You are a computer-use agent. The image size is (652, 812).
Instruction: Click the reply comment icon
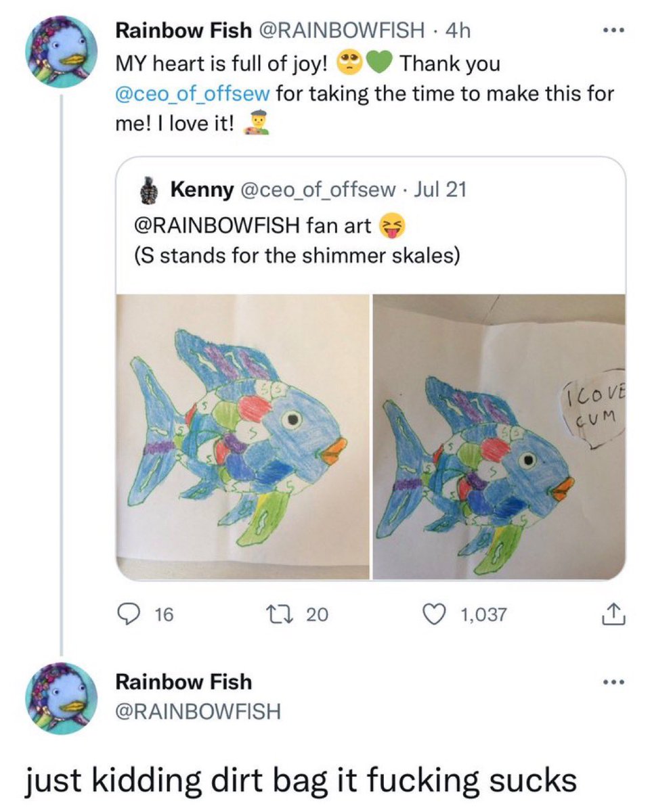(127, 614)
